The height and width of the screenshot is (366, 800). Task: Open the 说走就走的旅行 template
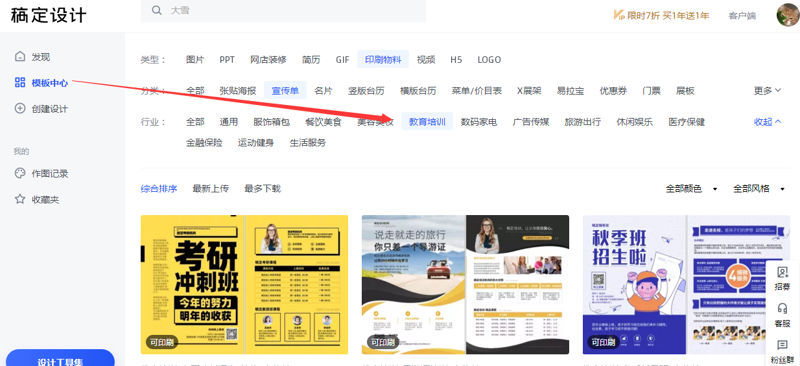pyautogui.click(x=465, y=285)
